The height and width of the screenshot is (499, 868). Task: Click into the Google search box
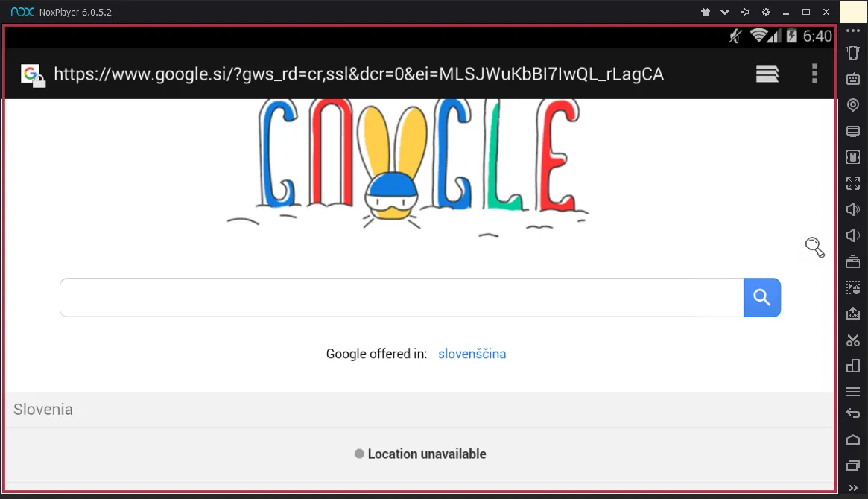(x=402, y=298)
